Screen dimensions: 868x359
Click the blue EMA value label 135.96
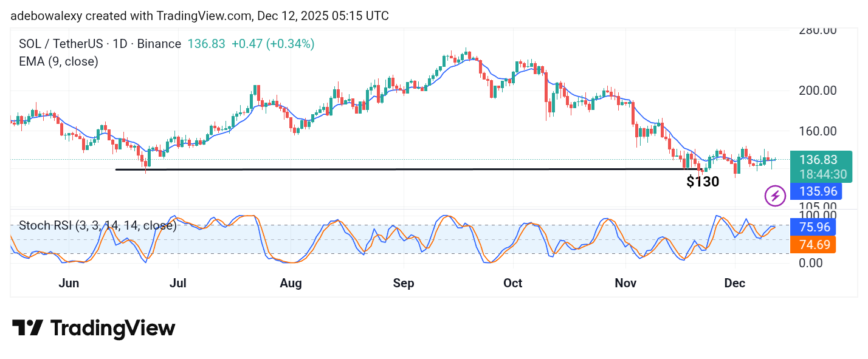(816, 192)
